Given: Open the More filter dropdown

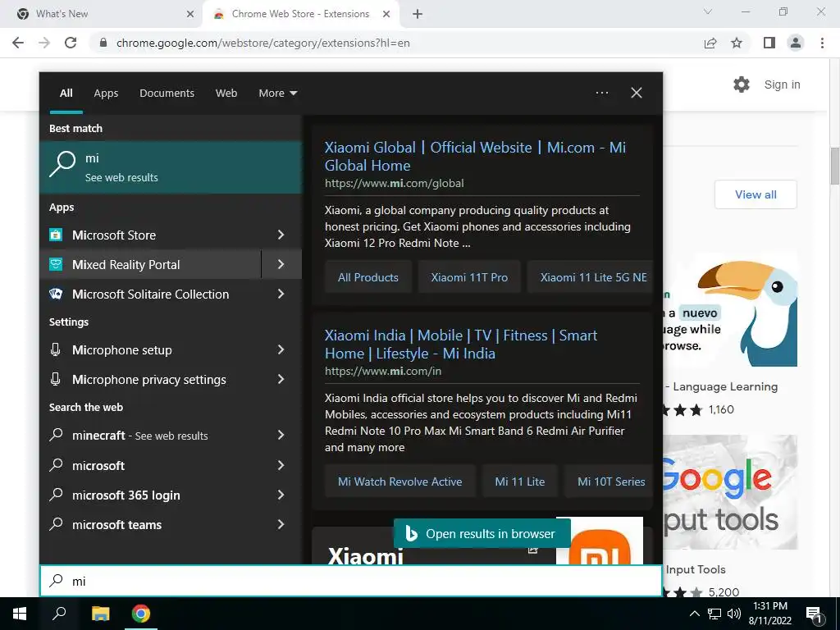Looking at the screenshot, I should click(277, 94).
